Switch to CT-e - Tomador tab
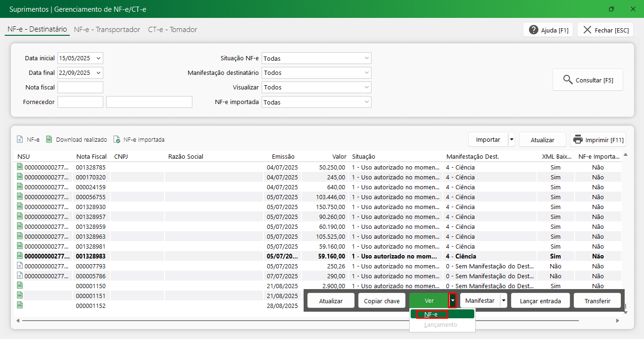Screen dimensions: 644x339 click(x=173, y=30)
